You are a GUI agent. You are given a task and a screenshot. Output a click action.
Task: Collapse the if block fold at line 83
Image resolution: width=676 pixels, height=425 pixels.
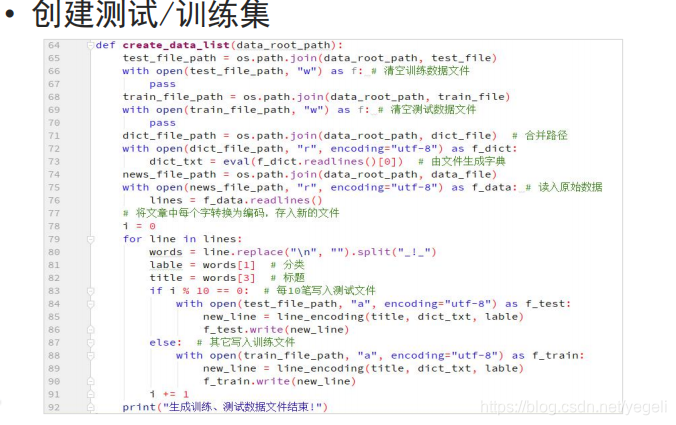click(x=91, y=291)
